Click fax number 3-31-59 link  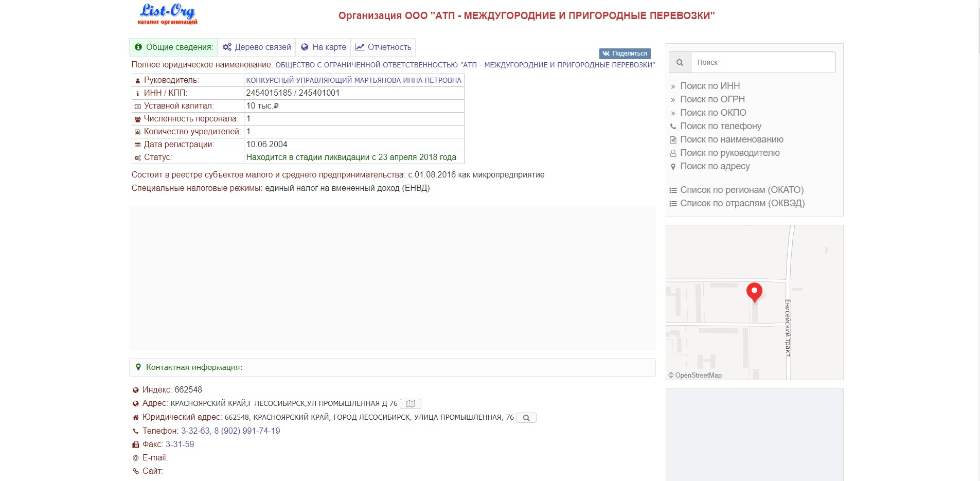click(180, 444)
